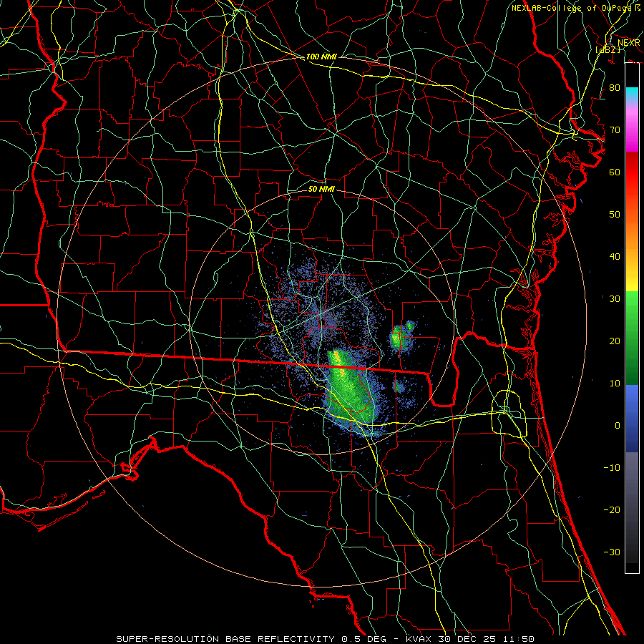Viewport: 644px width, 644px height.
Task: Click the 80 value on the dBZ scale
Action: pos(615,87)
